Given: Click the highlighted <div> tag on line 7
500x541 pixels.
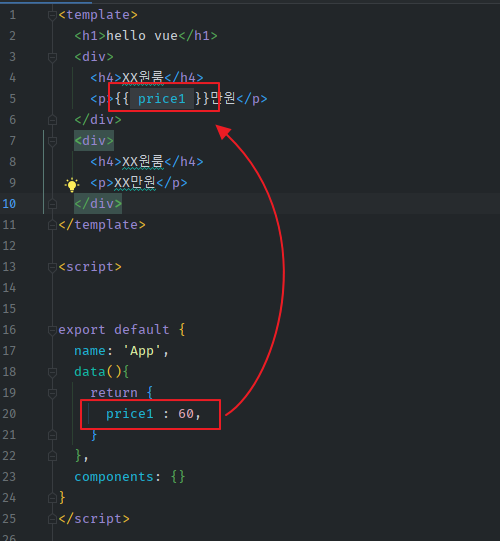Looking at the screenshot, I should [x=94, y=141].
